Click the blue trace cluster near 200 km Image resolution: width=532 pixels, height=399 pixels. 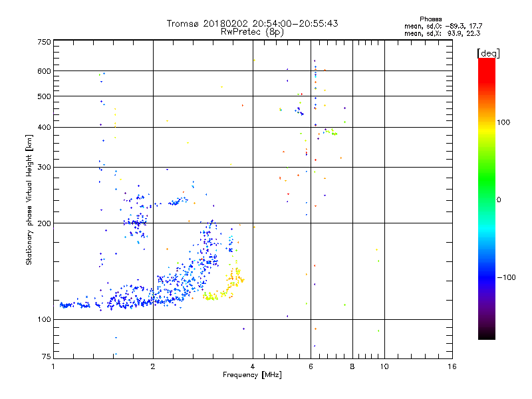(136, 223)
